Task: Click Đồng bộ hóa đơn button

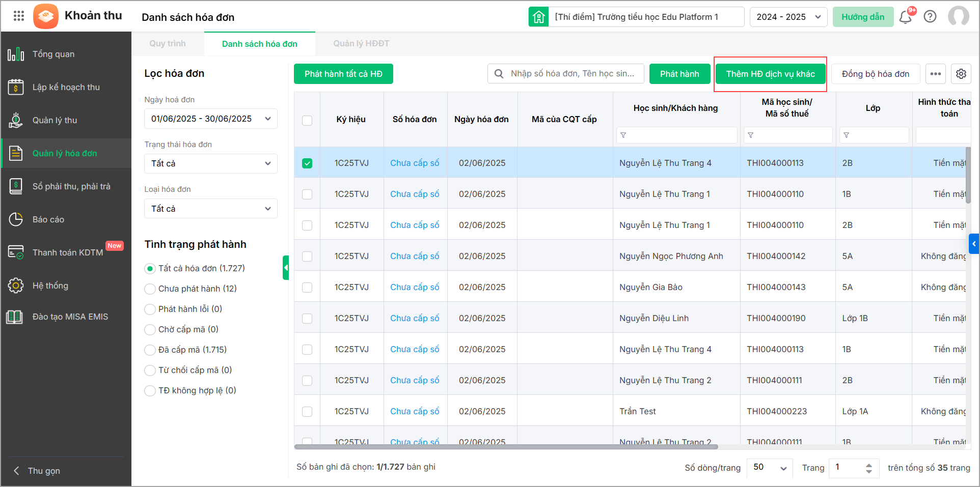Action: [x=876, y=74]
